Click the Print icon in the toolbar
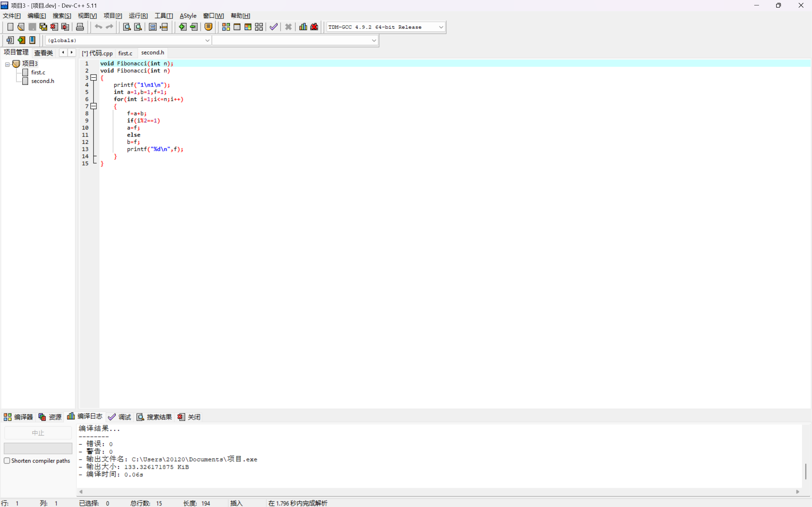The image size is (812, 507). point(80,27)
